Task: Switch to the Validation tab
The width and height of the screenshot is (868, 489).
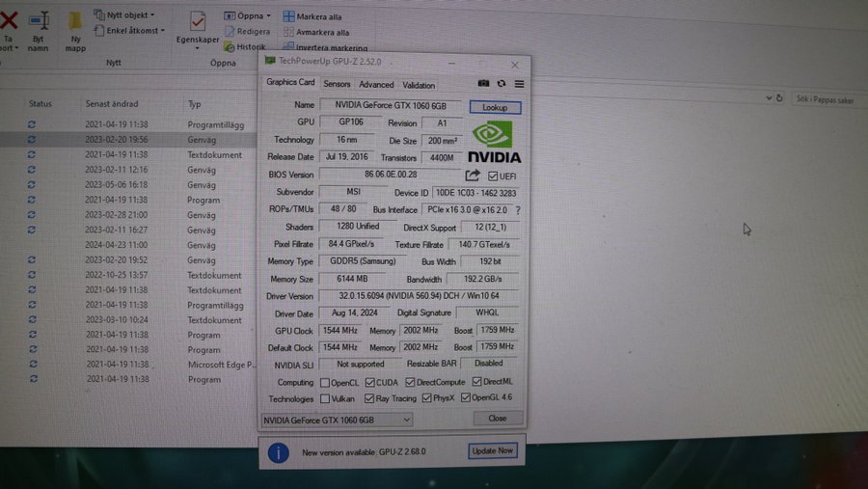Action: click(419, 85)
